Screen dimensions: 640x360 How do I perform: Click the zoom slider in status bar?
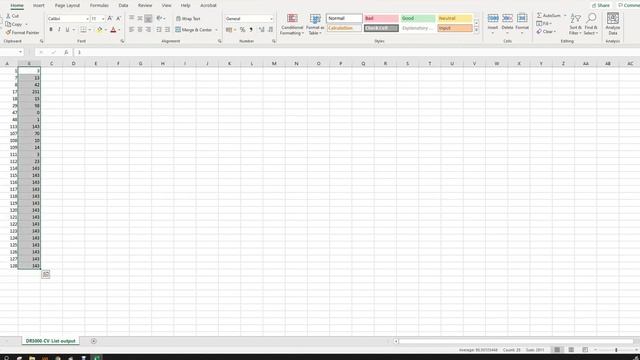616,350
